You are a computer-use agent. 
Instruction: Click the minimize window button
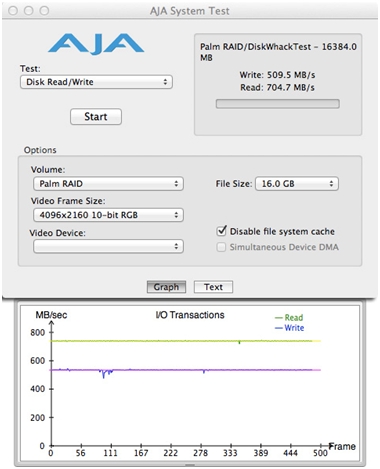click(x=29, y=11)
